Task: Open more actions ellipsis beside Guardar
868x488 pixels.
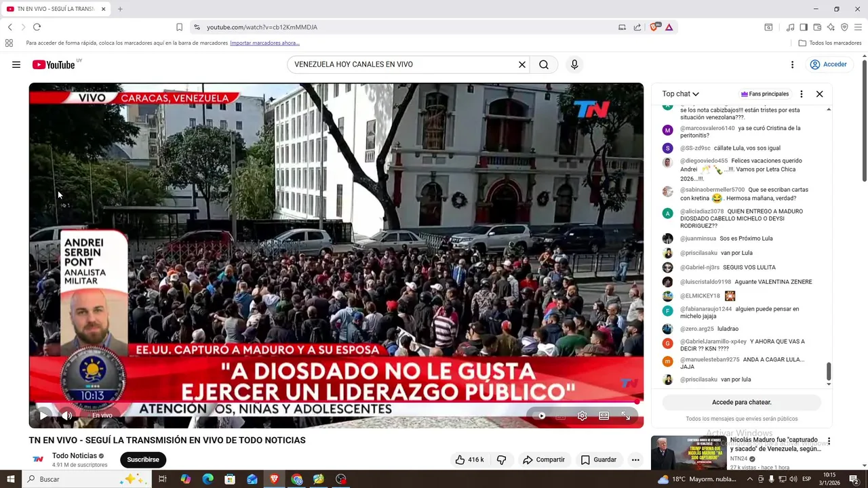Action: (x=635, y=460)
